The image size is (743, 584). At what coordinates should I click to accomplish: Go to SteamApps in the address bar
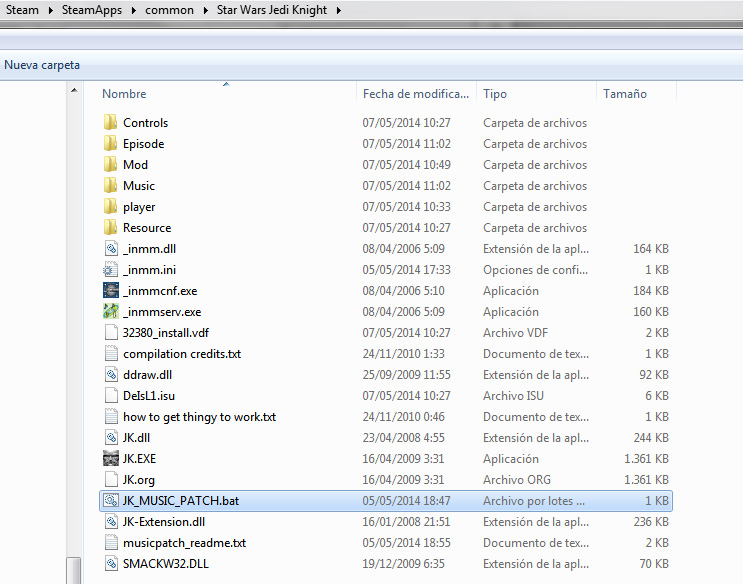tap(92, 10)
